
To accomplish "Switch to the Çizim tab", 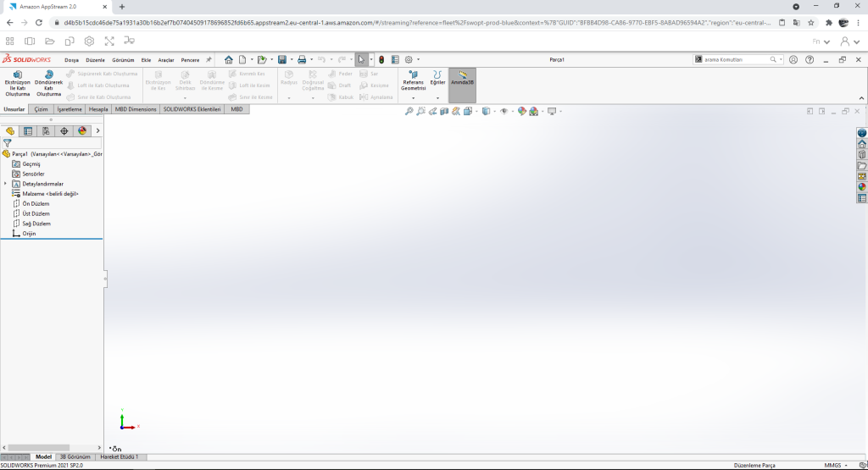I will click(x=41, y=109).
